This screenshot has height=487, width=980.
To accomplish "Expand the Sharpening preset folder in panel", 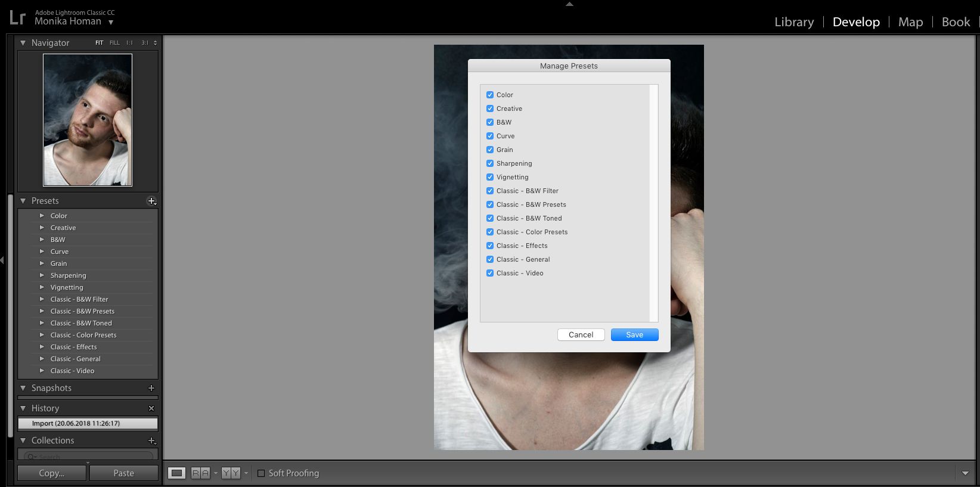I will click(42, 275).
